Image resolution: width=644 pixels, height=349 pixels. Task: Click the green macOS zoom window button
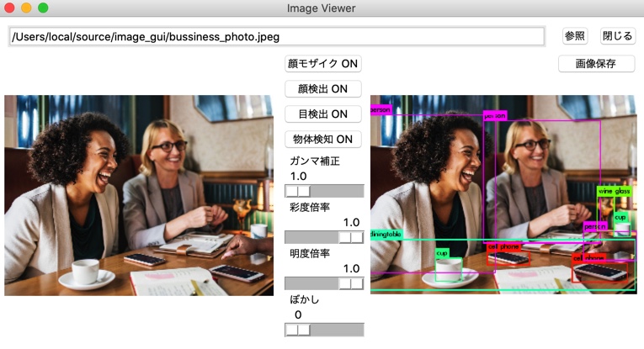point(43,8)
